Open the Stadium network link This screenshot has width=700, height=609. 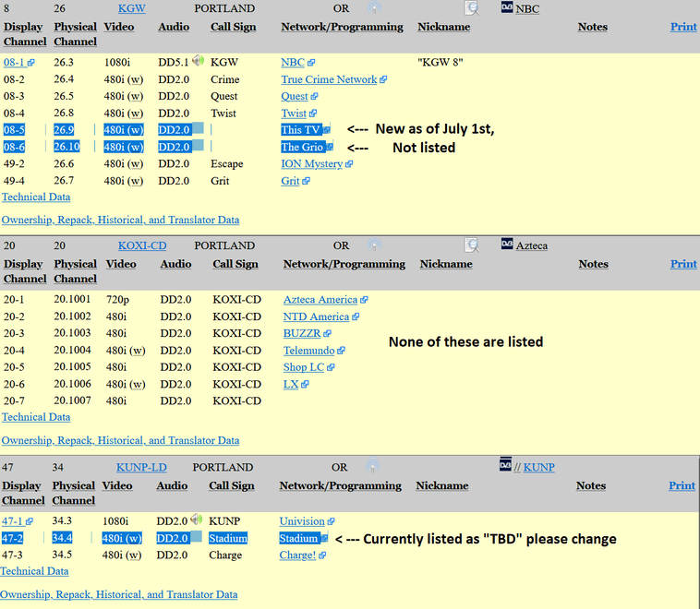[298, 539]
